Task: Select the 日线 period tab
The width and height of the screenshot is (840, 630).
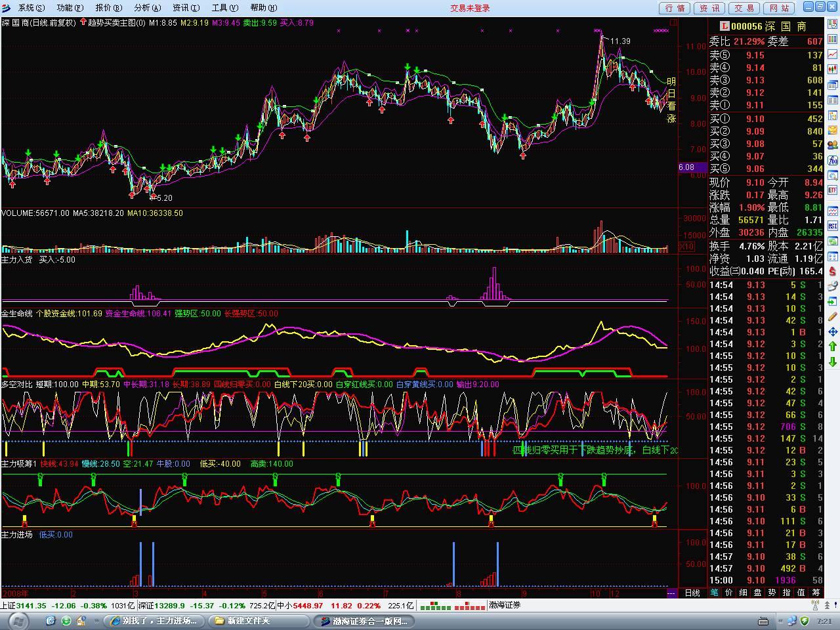Action: click(x=692, y=593)
